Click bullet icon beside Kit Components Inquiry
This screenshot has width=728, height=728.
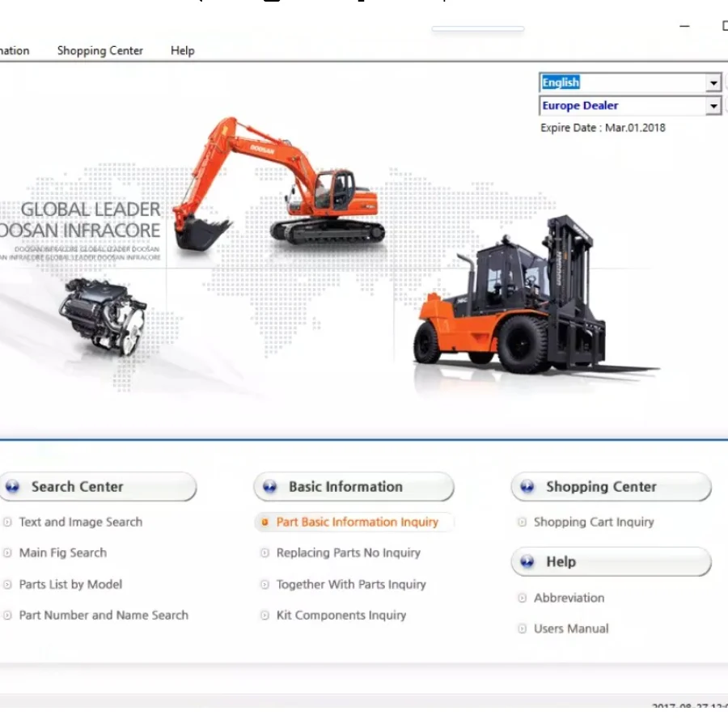(265, 616)
